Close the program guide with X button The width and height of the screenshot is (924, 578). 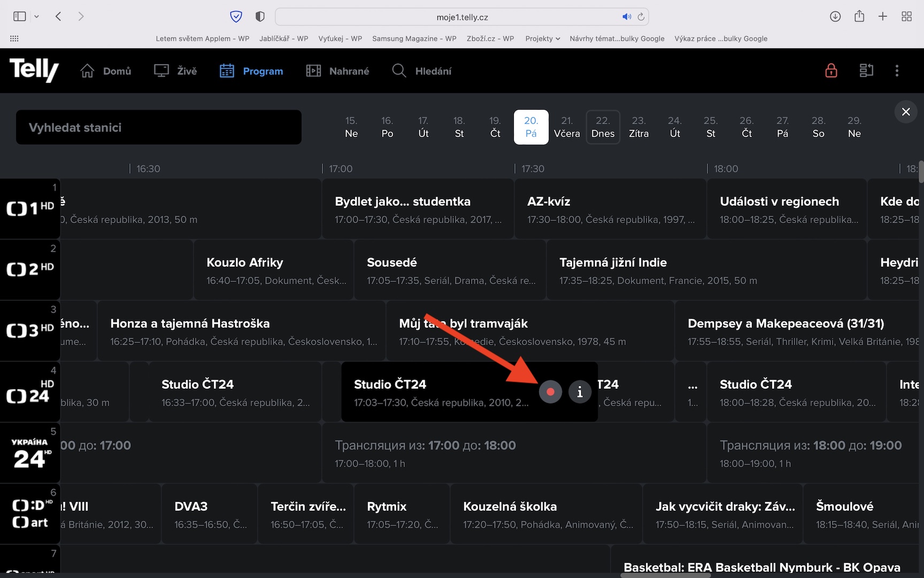coord(906,112)
